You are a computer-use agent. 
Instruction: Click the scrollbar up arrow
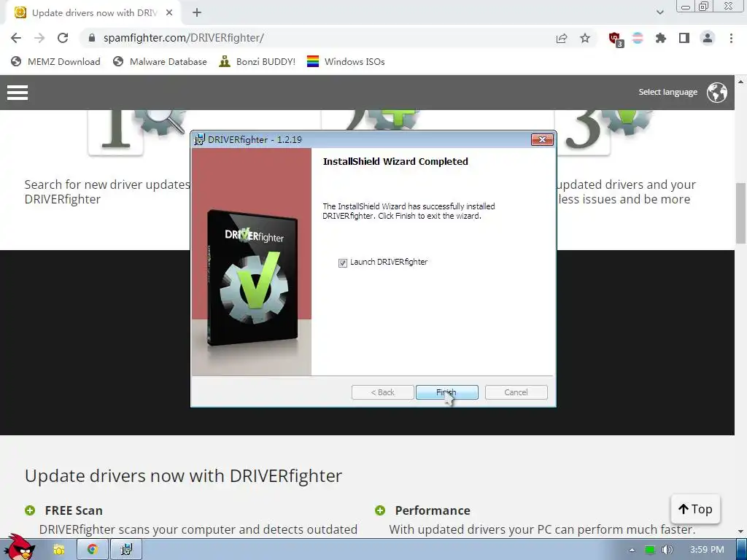[740, 82]
